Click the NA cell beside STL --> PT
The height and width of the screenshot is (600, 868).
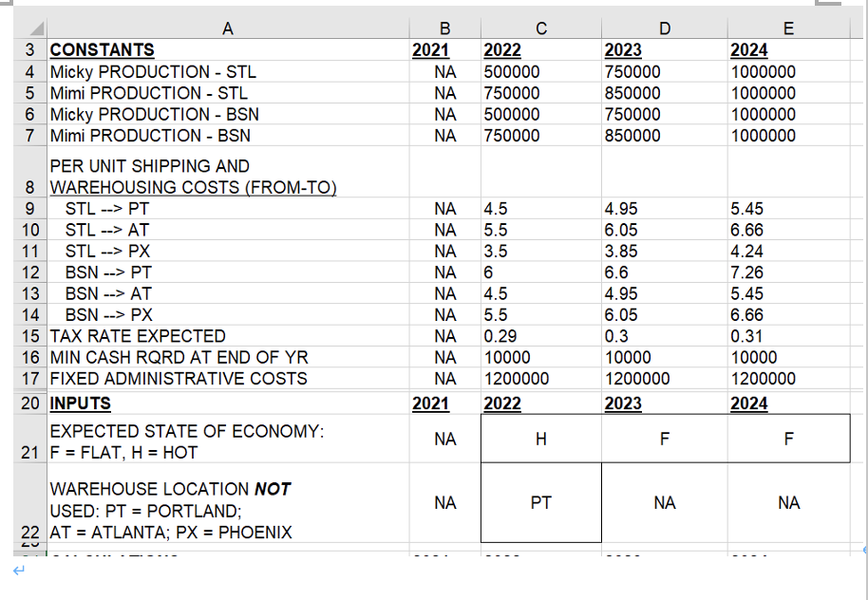pyautogui.click(x=443, y=208)
